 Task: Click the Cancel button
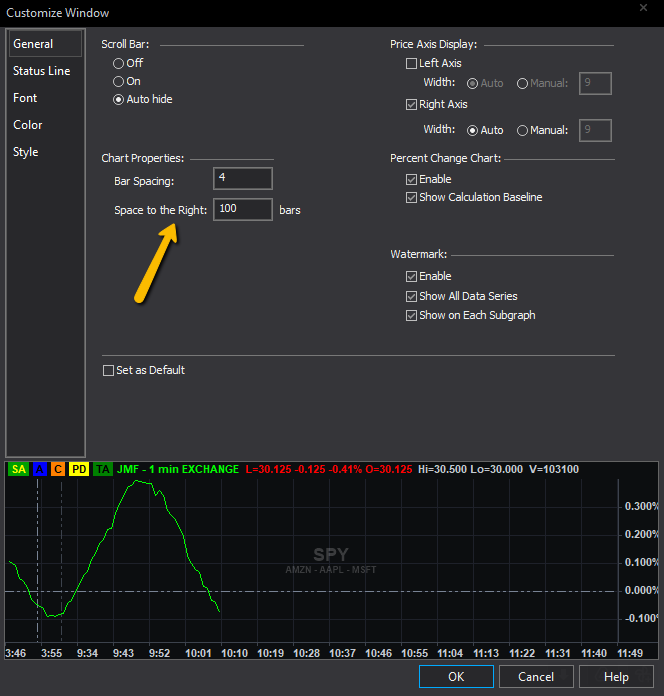point(536,677)
